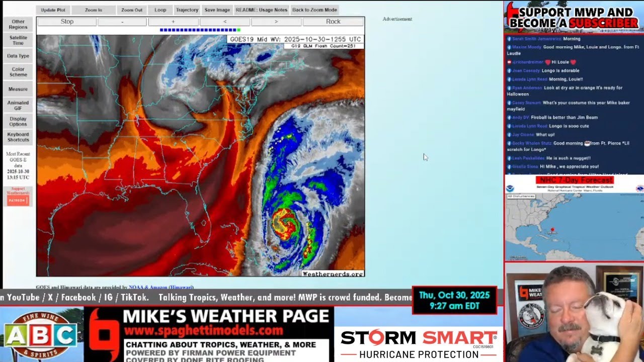Image resolution: width=644 pixels, height=362 pixels.
Task: Step back one frame with <
Action: [x=224, y=22]
